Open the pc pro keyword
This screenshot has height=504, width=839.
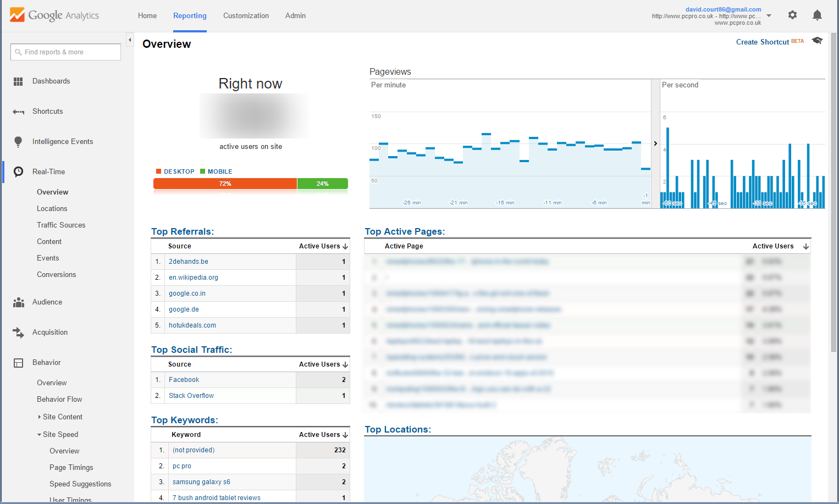click(182, 466)
